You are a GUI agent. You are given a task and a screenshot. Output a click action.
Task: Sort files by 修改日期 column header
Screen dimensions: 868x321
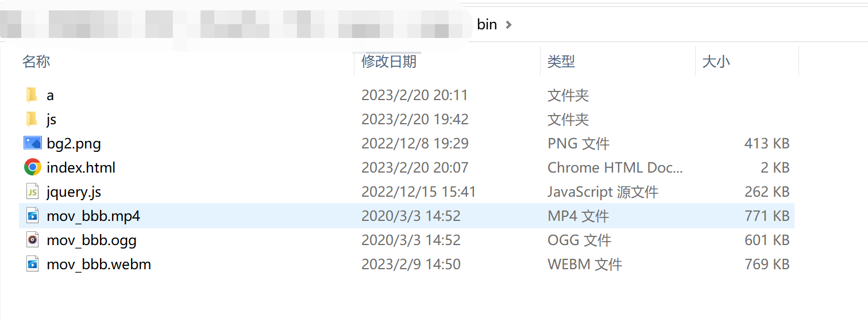tap(389, 62)
